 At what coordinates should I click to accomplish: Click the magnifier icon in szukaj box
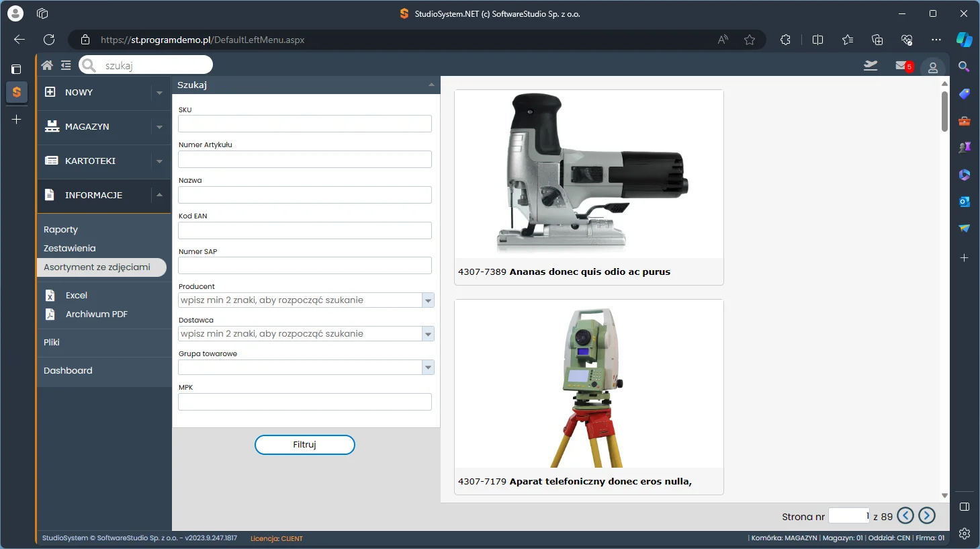click(x=89, y=65)
